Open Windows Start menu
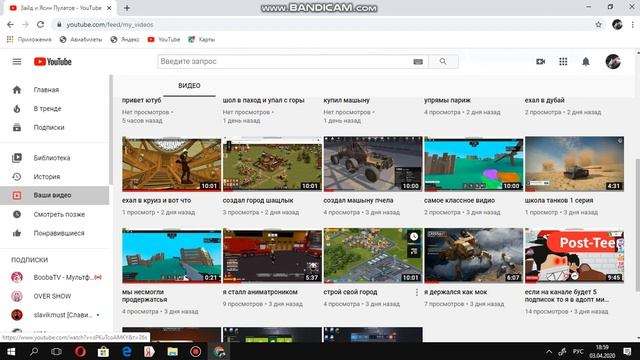 (11, 352)
